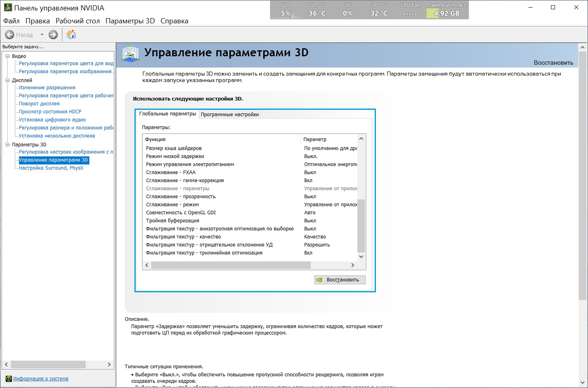Open Установка нескольких дисплеев task
Image resolution: width=588 pixels, height=388 pixels.
(x=57, y=136)
